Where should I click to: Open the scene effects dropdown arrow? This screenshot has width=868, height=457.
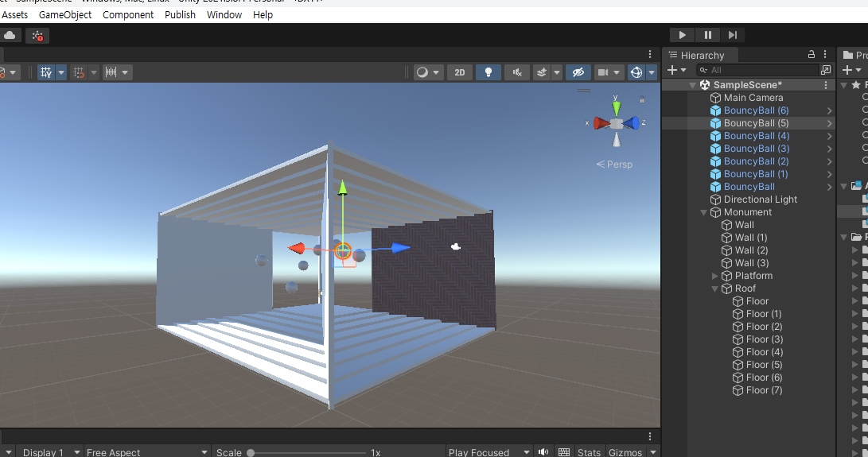[x=557, y=72]
